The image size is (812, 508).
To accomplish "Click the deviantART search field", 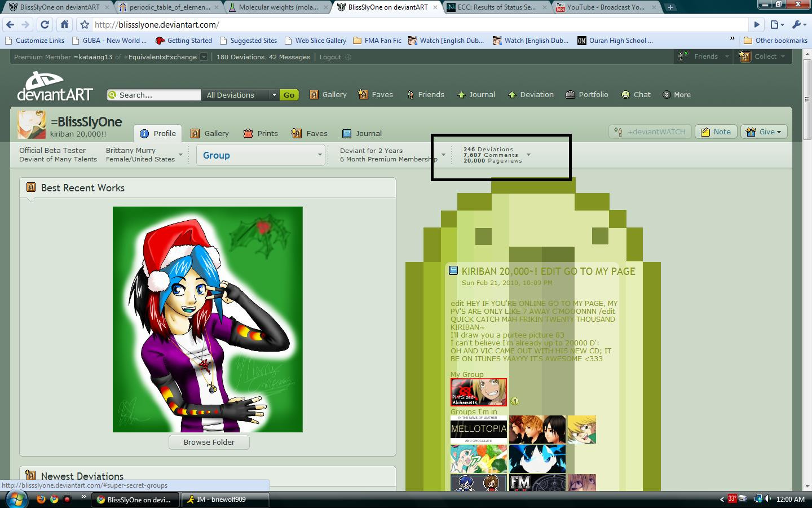I will coord(154,95).
